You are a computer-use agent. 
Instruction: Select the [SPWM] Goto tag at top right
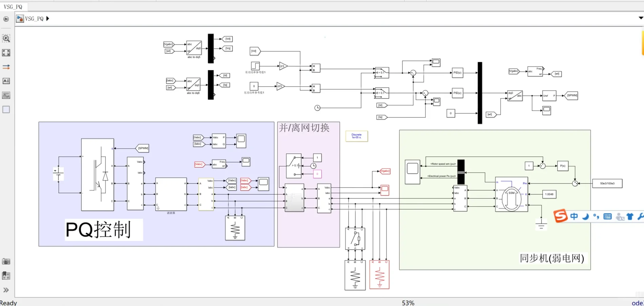(x=572, y=96)
